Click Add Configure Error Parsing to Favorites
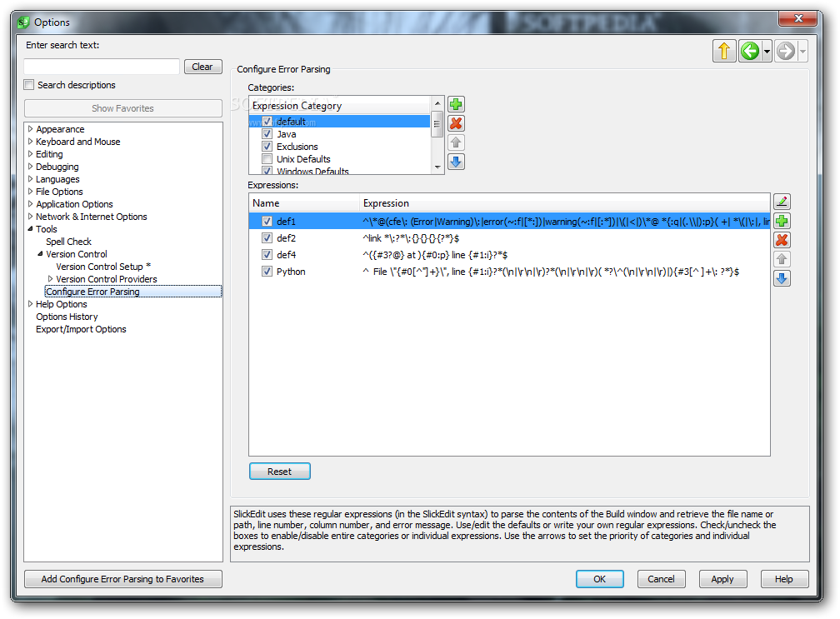 coord(122,579)
